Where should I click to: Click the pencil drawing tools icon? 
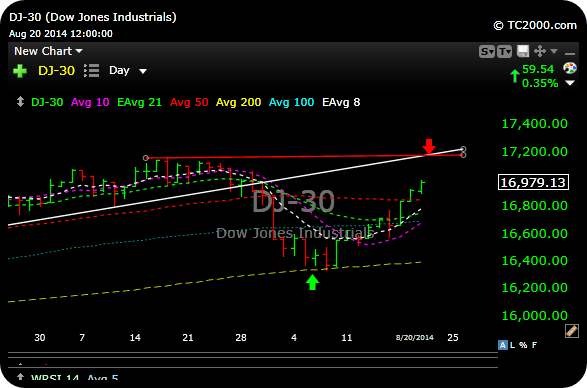click(x=572, y=331)
